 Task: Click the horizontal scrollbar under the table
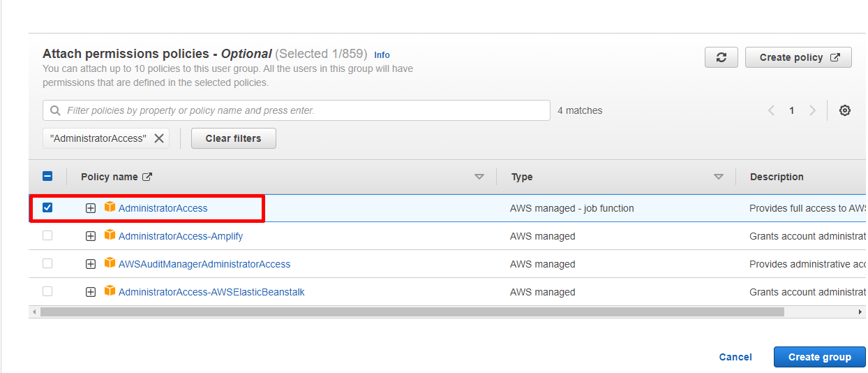point(412,312)
